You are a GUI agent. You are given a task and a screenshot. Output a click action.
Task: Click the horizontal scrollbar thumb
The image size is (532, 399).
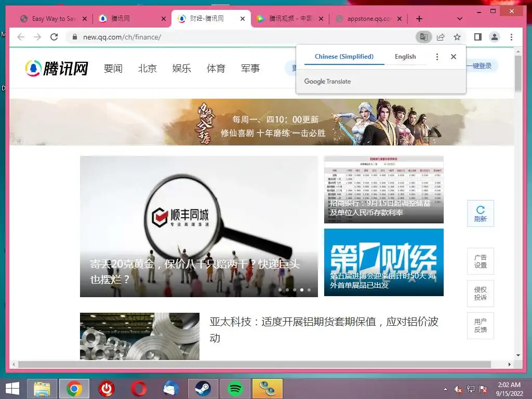[x=254, y=364]
